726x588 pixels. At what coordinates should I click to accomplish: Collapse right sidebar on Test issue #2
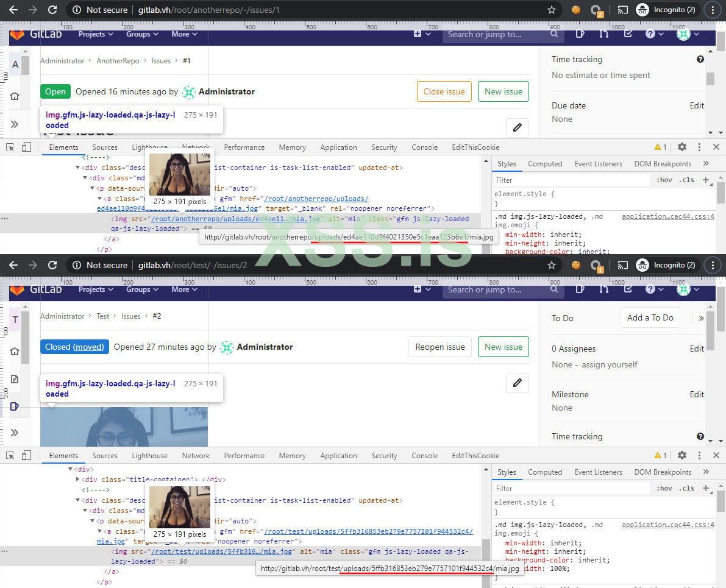(x=701, y=318)
